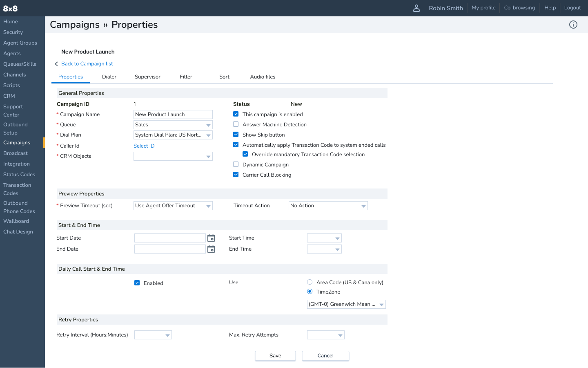588x368 pixels.
Task: Open Outbound Setup in the sidebar
Action: 16,129
